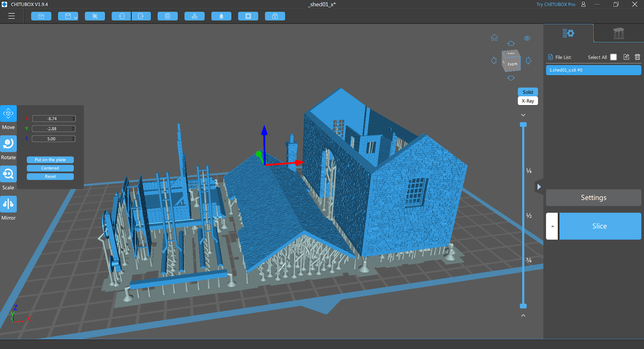This screenshot has width=644, height=349.
Task: Click the Copy model toolbar icon
Action: (168, 16)
